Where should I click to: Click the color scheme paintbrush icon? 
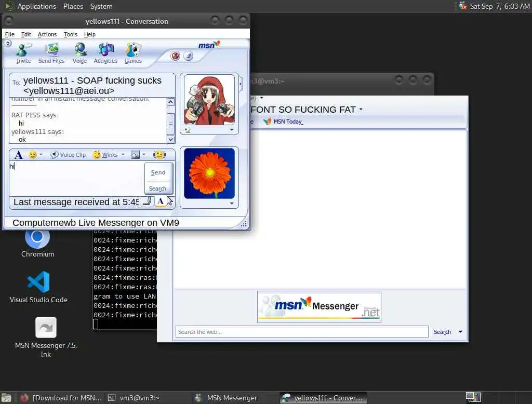188,56
